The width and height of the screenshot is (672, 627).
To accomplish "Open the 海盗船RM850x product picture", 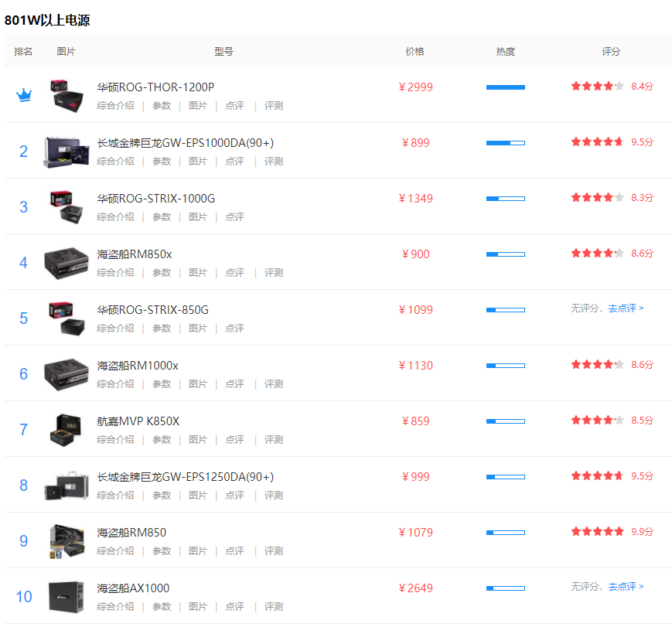I will (67, 263).
